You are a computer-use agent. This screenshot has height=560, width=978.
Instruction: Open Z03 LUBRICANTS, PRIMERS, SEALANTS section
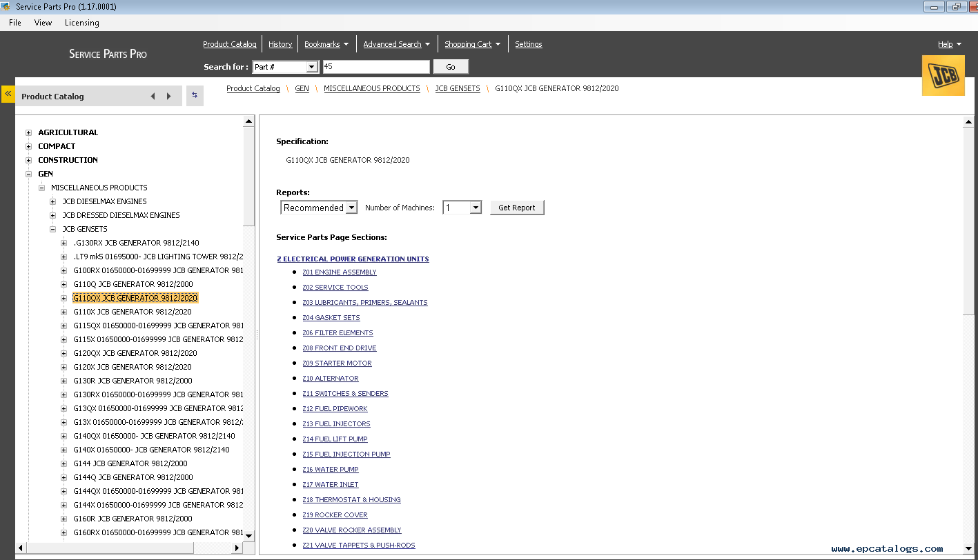[365, 303]
